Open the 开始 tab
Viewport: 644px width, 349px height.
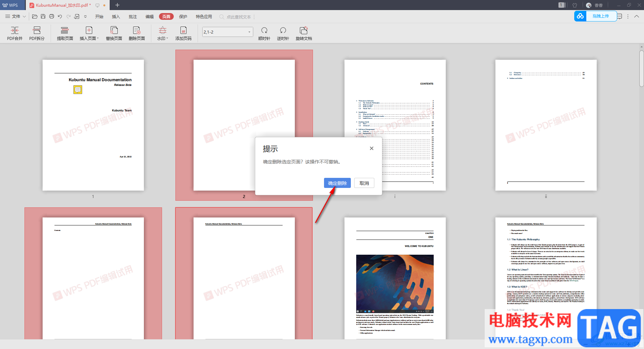99,16
